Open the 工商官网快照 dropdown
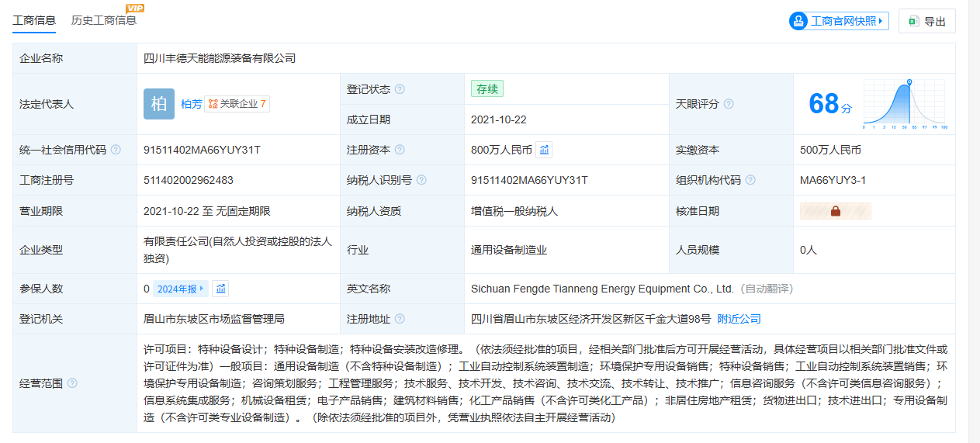980x443 pixels. 838,21
